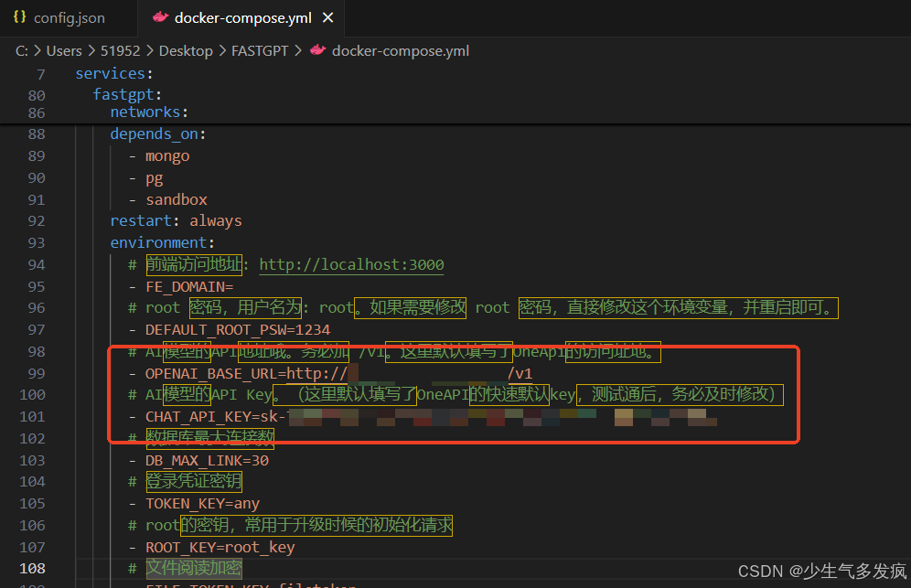Screen dimensions: 911x588
Task: Select the docker-compose.yml tab
Action: 242,18
